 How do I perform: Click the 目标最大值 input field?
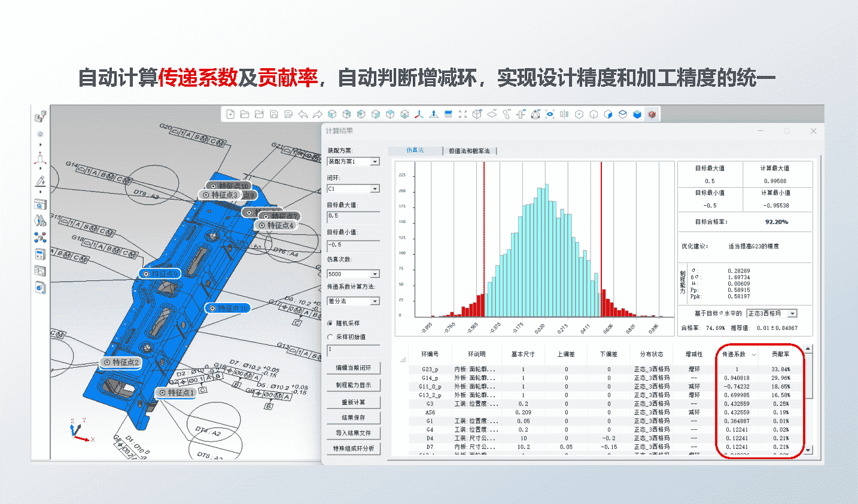[x=353, y=216]
